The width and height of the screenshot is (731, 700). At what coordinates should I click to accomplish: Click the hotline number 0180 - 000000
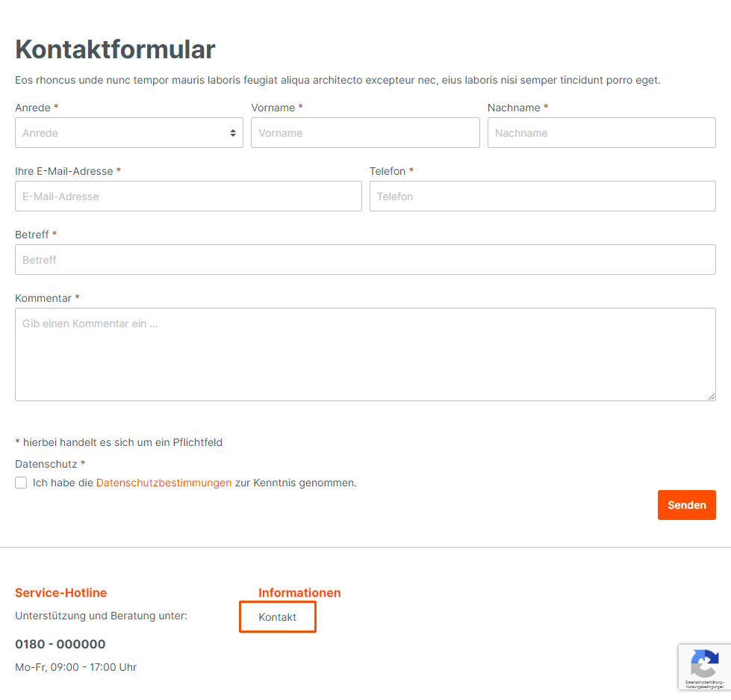(60, 644)
